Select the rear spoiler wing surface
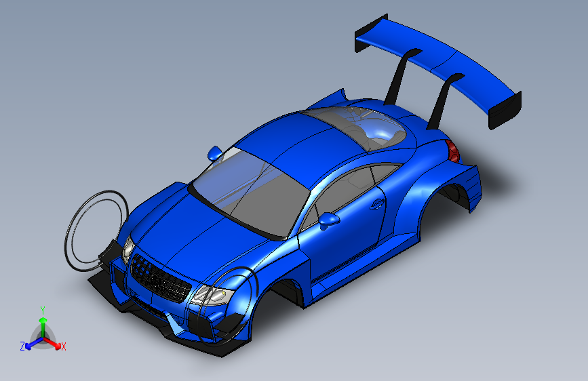Screen dimensions: 588x381 tap(437, 62)
